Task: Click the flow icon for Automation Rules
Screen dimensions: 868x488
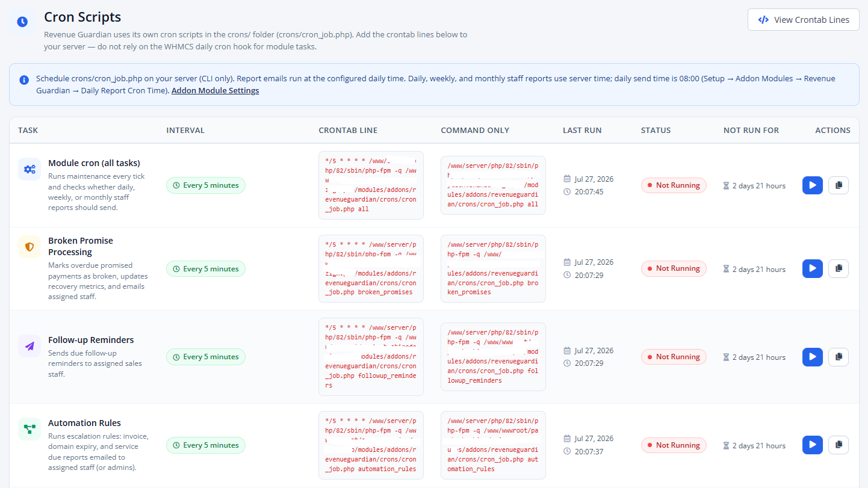Action: pos(29,429)
